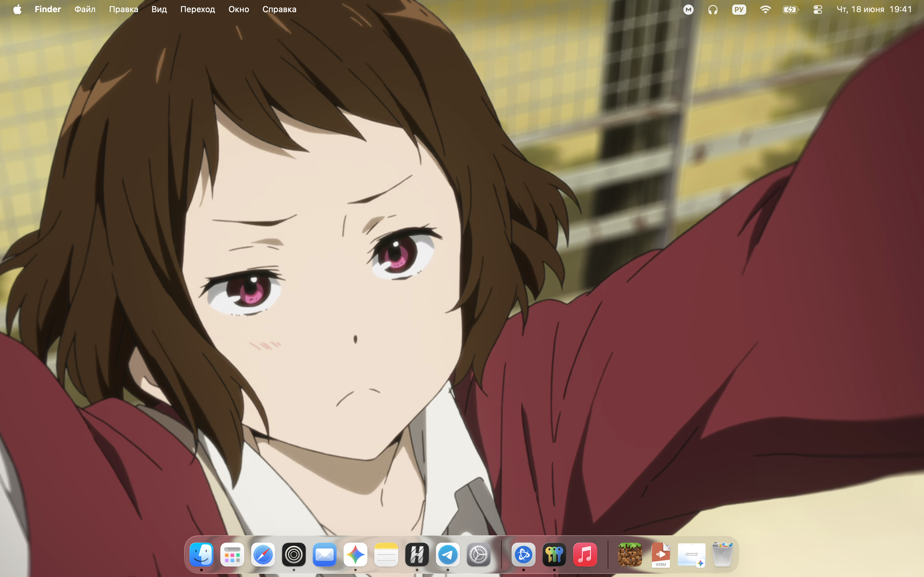Open the Gemini sparkle app in the Dock
This screenshot has width=924, height=577.
355,555
